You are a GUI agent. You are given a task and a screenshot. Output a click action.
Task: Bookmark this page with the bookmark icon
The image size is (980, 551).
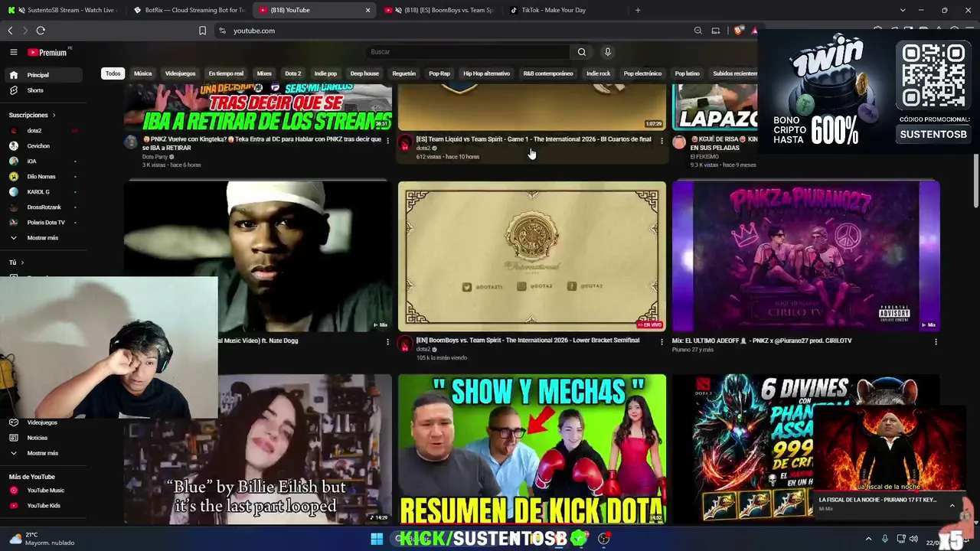[x=202, y=31]
